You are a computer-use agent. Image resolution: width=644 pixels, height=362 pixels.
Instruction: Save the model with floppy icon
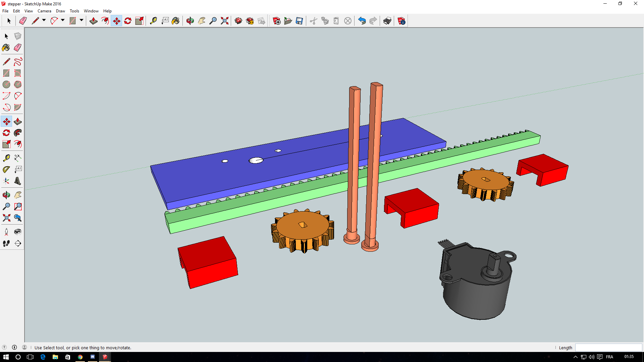[x=300, y=21]
